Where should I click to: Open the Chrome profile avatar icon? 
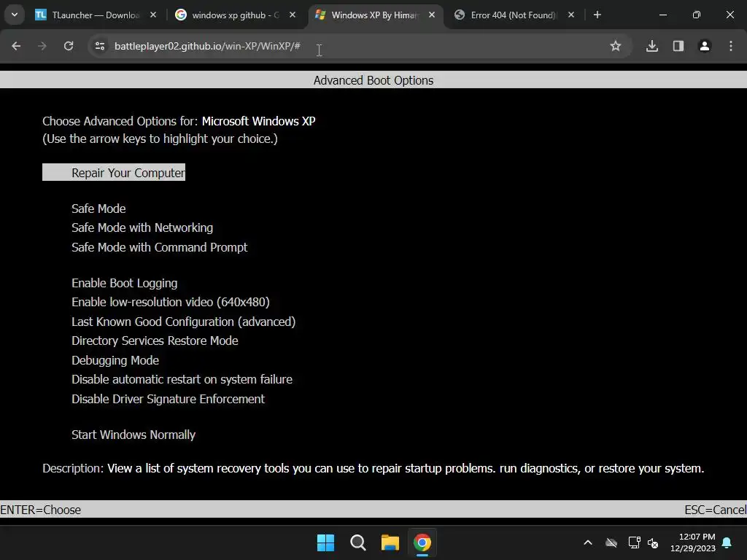click(x=705, y=46)
